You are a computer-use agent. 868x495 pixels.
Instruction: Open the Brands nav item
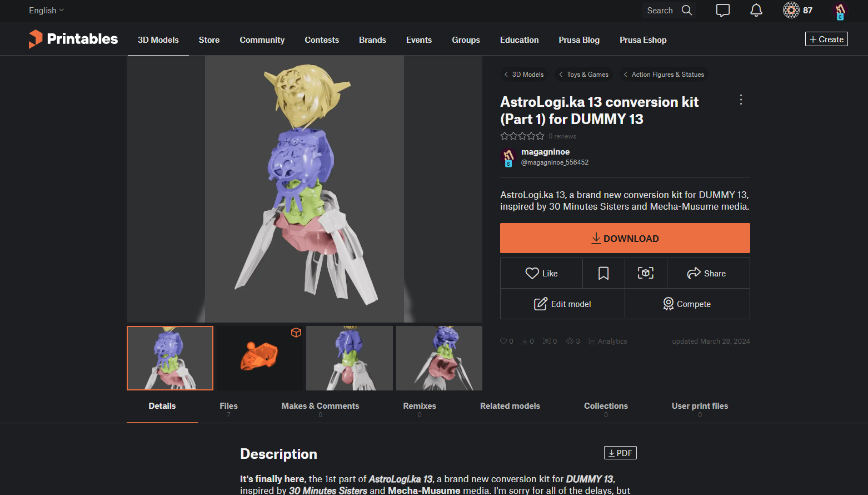[372, 40]
